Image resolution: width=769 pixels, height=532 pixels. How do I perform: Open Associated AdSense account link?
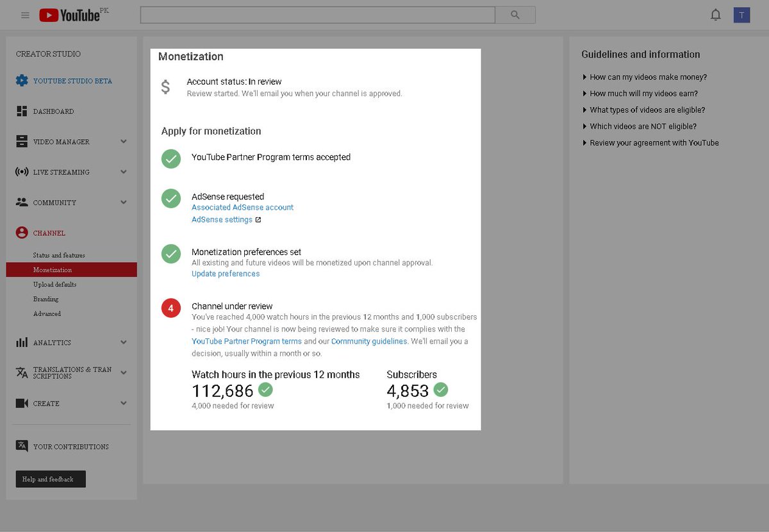click(x=242, y=208)
